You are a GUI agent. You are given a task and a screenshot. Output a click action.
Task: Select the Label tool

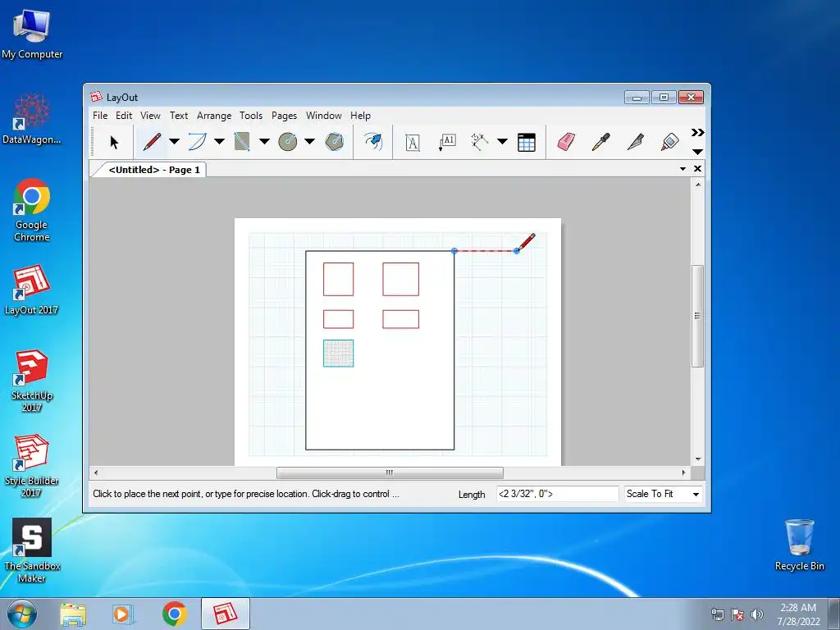point(447,143)
